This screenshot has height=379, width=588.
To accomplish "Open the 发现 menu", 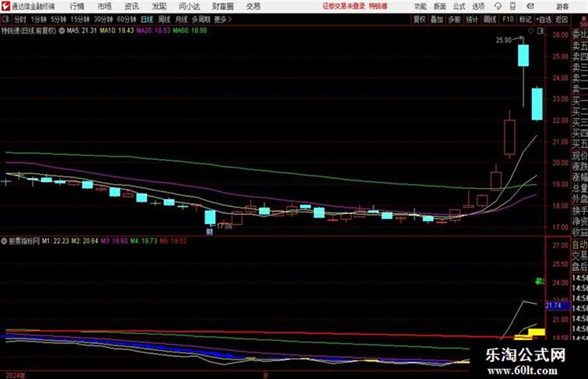I will [159, 6].
